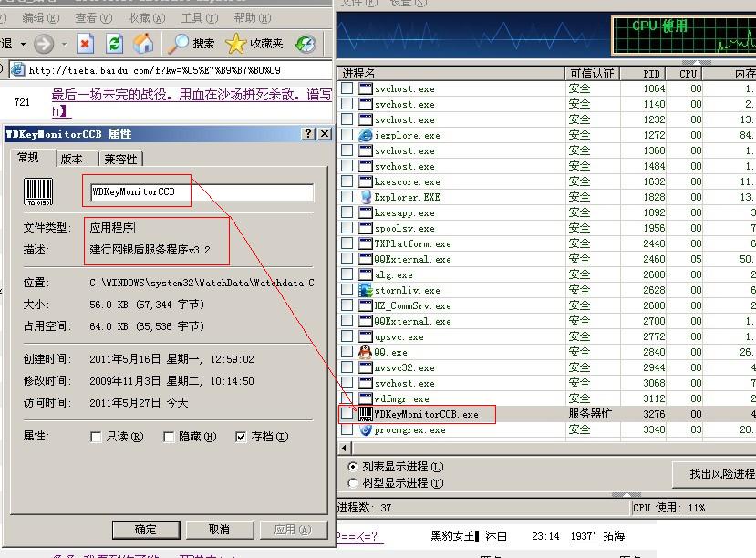This screenshot has width=756, height=558.
Task: Check the box for QQ.exe
Action: (347, 352)
